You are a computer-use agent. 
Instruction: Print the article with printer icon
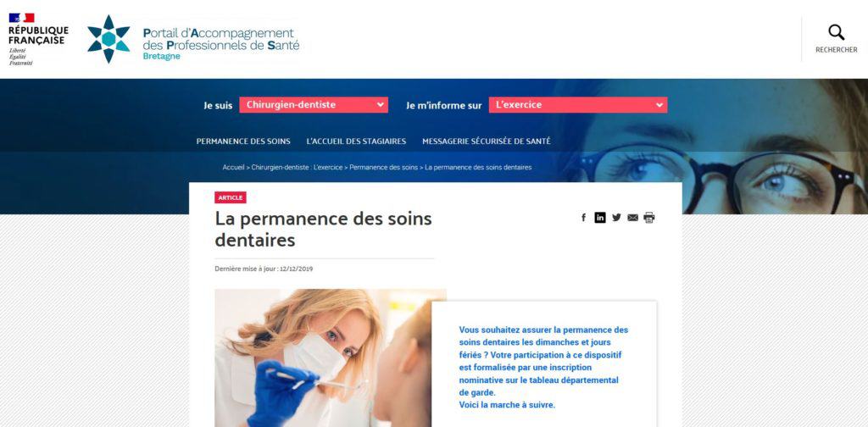648,218
